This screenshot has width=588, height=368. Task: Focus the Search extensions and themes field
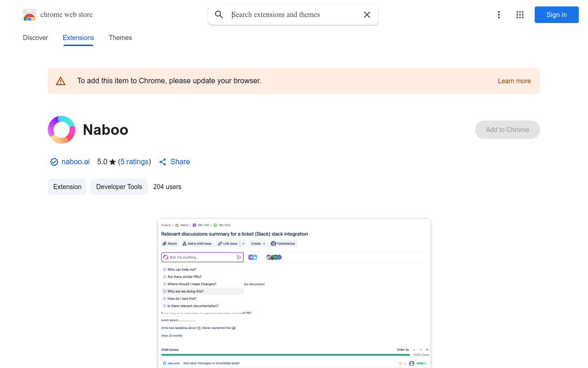294,15
